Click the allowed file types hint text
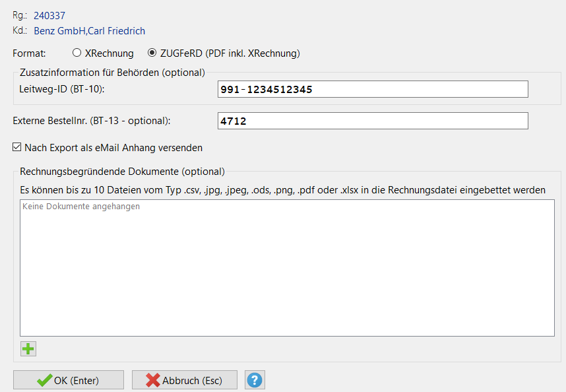Screen dimensions: 566x392 [282, 190]
